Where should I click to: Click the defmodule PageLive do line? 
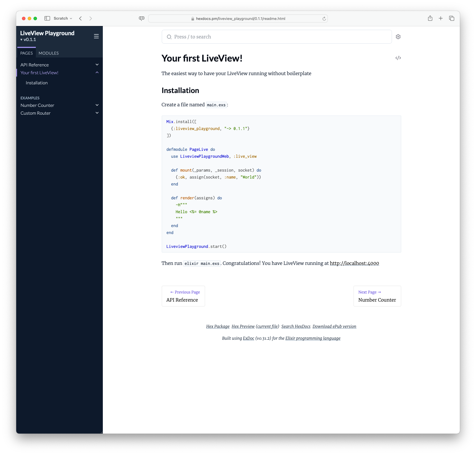[x=191, y=149]
